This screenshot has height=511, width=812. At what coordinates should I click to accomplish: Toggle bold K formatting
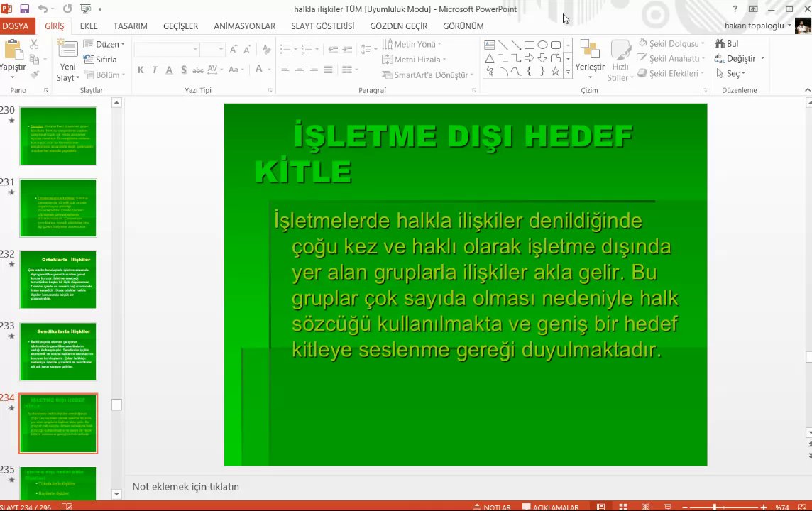tap(141, 70)
